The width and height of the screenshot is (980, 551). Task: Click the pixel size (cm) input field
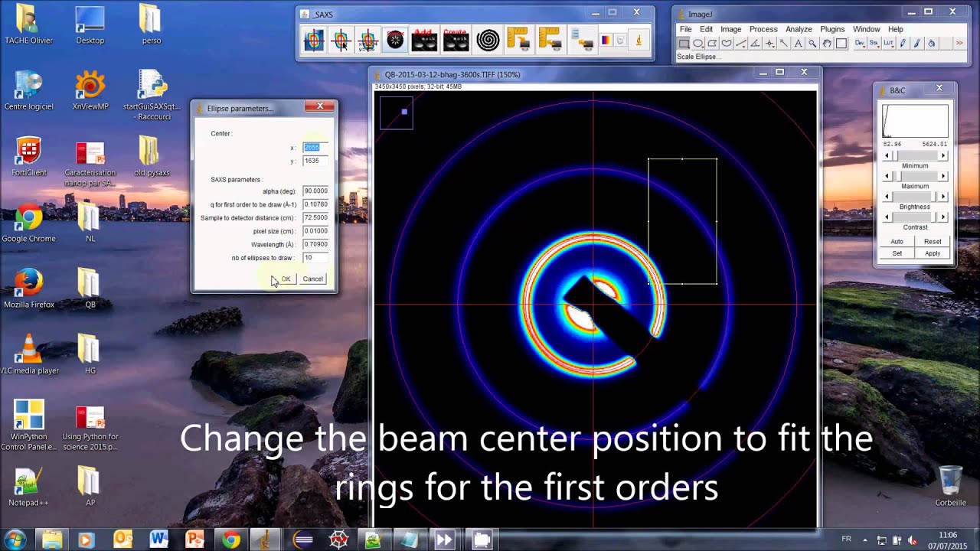pos(315,231)
